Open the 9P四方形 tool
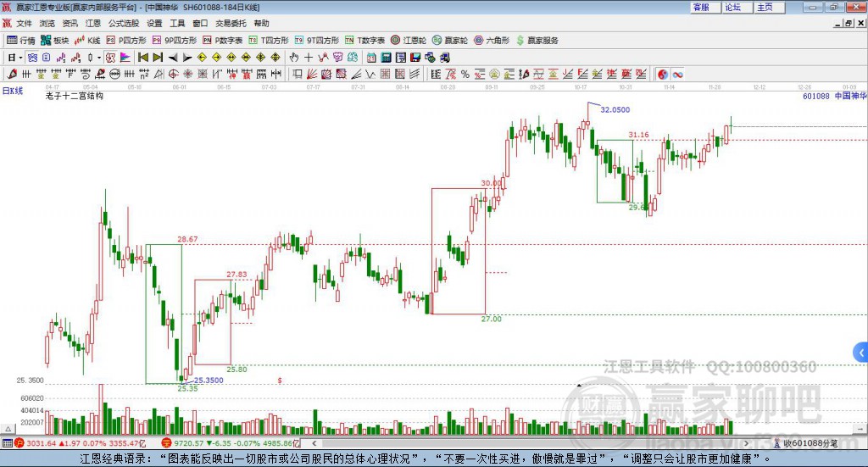The image size is (868, 467). (175, 41)
